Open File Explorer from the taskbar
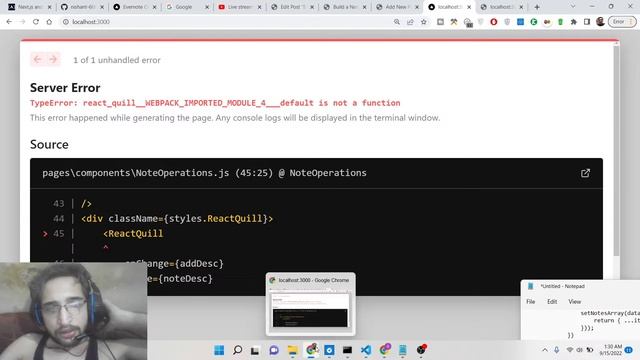The height and width of the screenshot is (360, 640). (x=292, y=350)
